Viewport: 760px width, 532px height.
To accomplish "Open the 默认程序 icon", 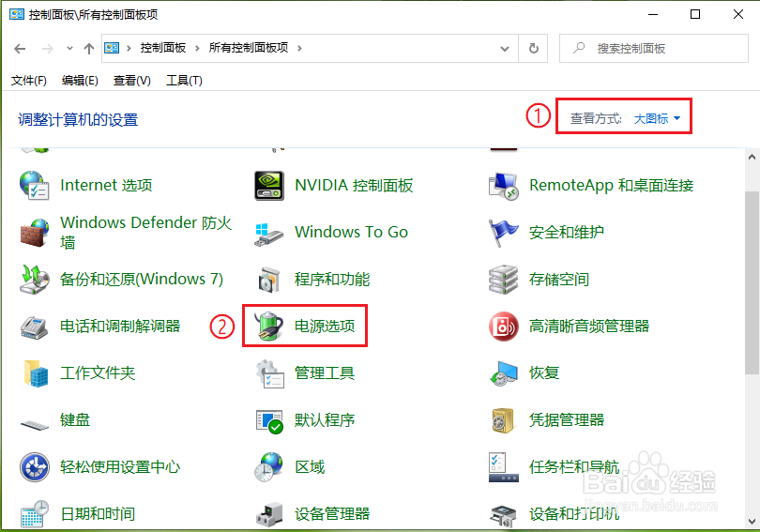I will click(269, 421).
